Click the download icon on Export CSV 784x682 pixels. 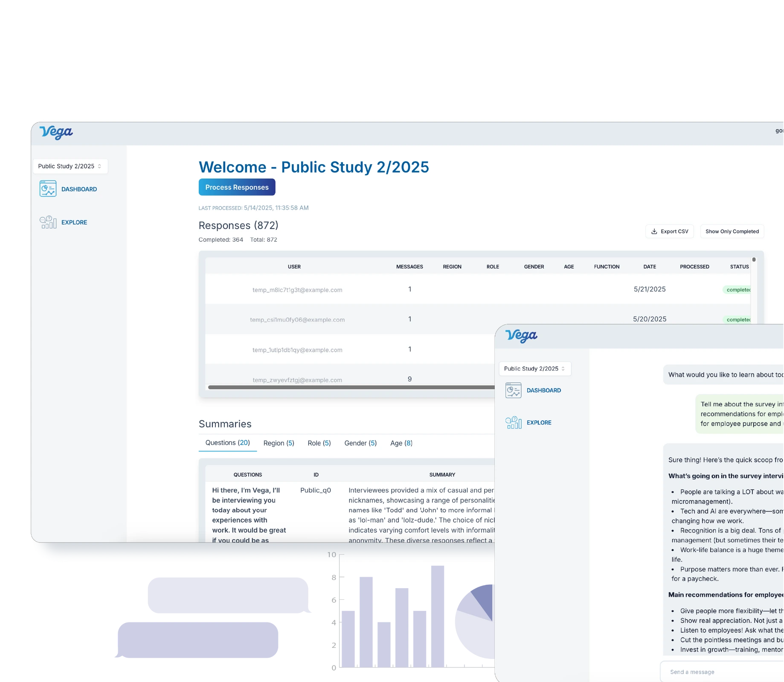(x=654, y=231)
